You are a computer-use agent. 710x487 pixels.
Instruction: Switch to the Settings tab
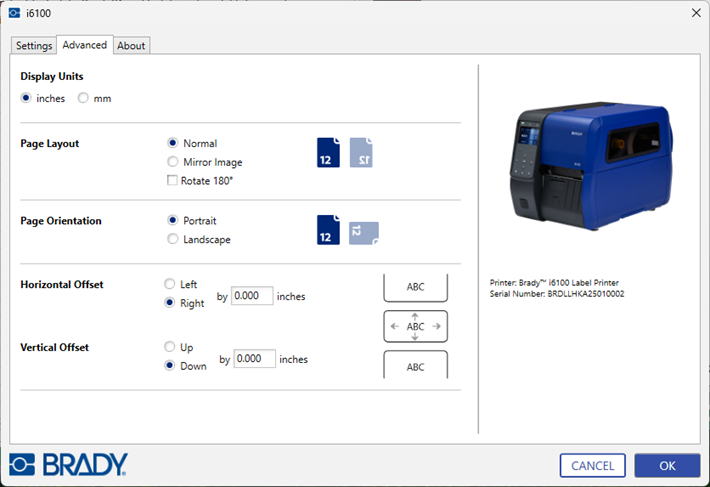[x=34, y=46]
